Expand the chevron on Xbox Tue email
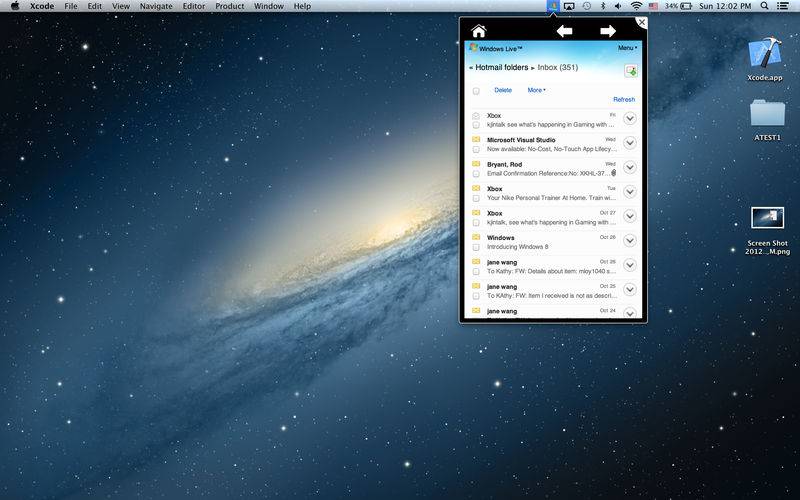The height and width of the screenshot is (500, 800). point(630,192)
